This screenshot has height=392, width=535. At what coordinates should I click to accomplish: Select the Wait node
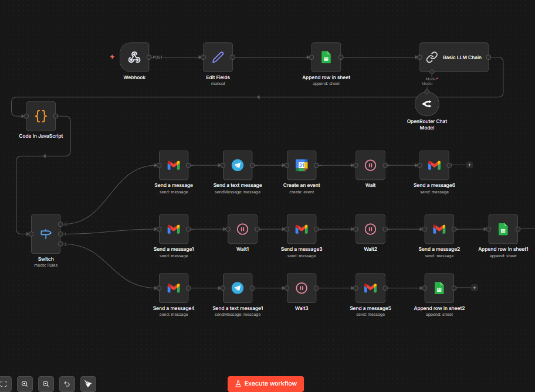371,165
